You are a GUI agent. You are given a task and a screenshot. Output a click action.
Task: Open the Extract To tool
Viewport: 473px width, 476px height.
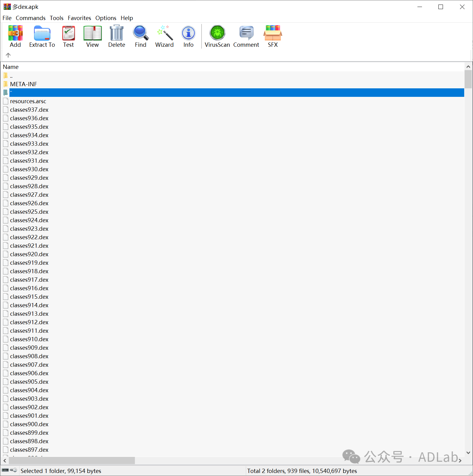coord(42,36)
